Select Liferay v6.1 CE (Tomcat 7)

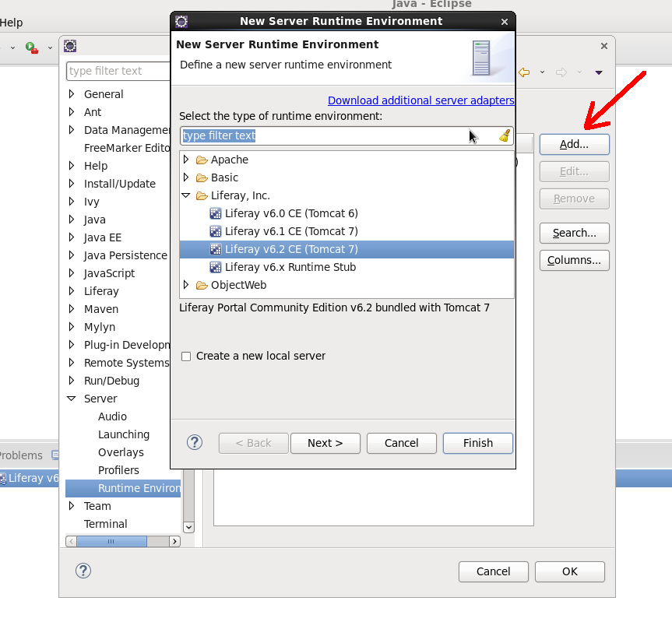pyautogui.click(x=291, y=231)
